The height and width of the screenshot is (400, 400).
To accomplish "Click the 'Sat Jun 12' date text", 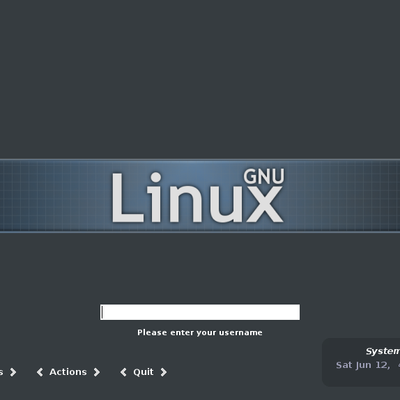I will pyautogui.click(x=363, y=365).
